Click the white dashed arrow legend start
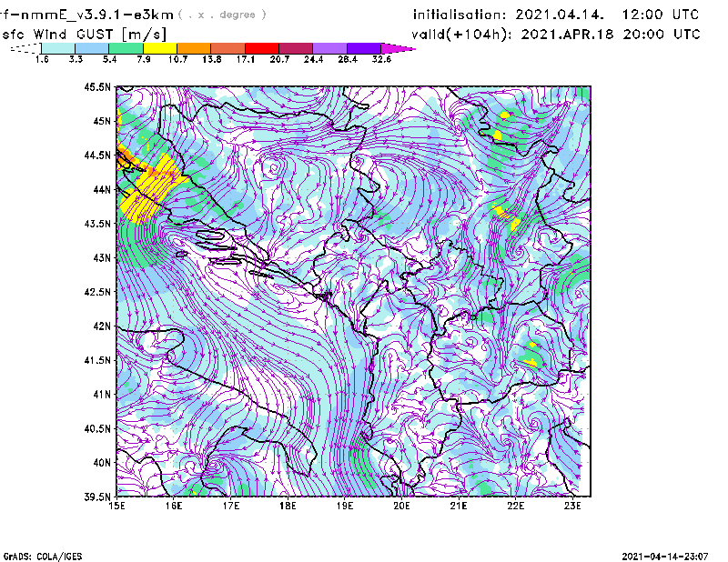Viewport: 728px width, 562px height. pyautogui.click(x=25, y=48)
